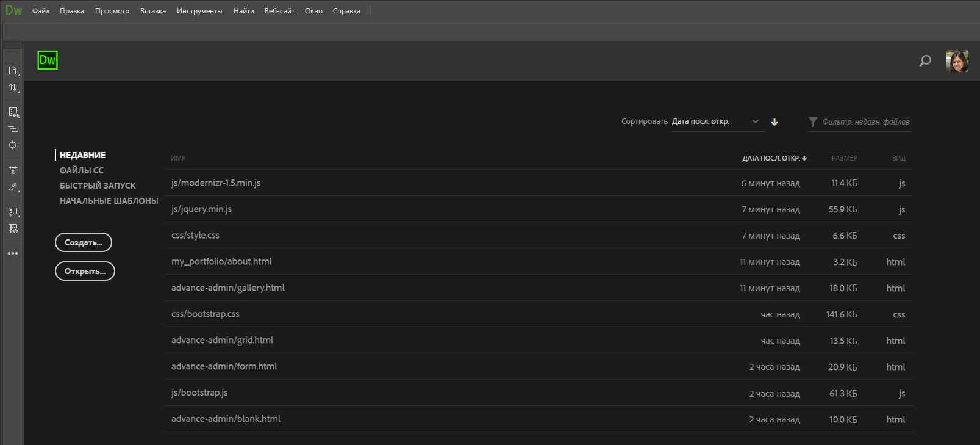The width and height of the screenshot is (980, 445).
Task: Click the 55.9 КБ size value
Action: (843, 209)
